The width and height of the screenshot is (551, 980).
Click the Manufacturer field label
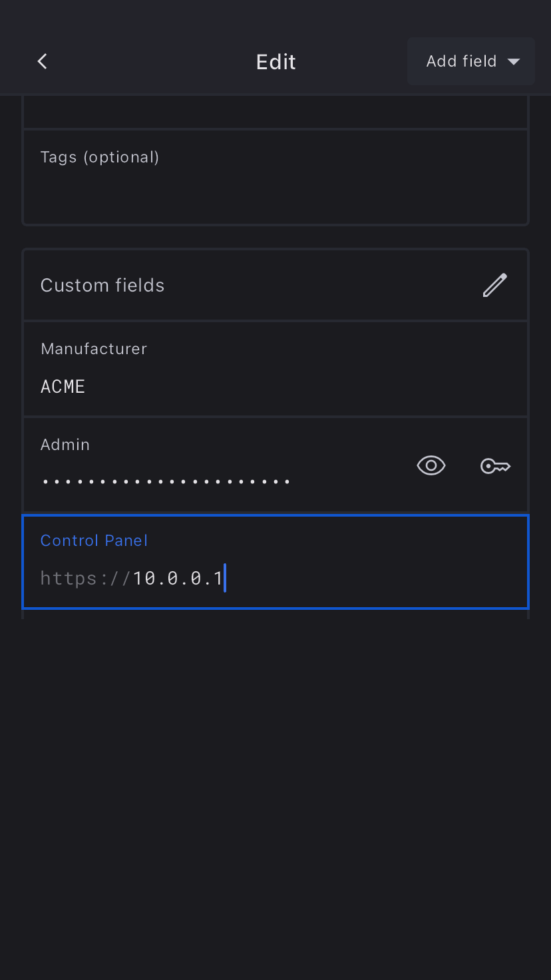94,349
